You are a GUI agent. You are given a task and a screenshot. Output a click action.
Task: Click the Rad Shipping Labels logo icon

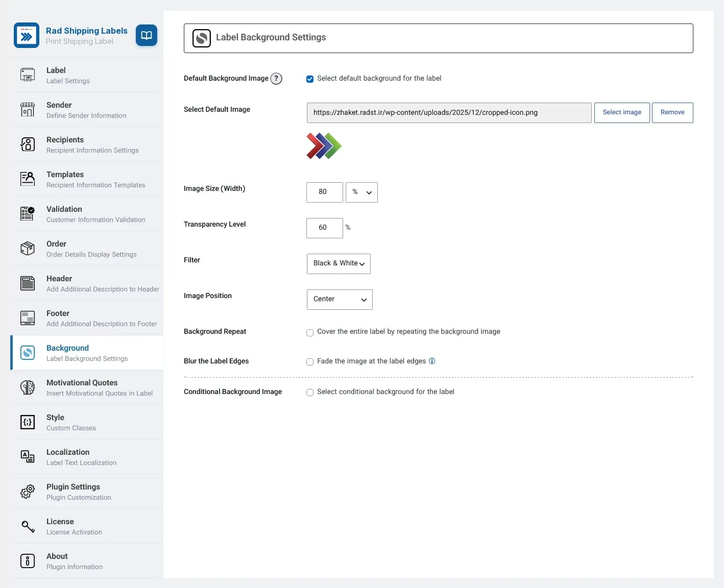coord(27,35)
